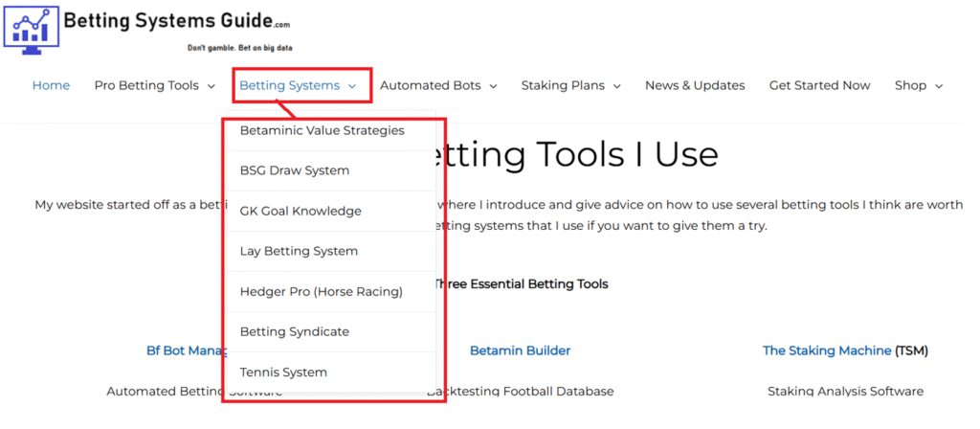Click the Betting Systems Guide logo icon
Image resolution: width=980 pixels, height=429 pixels.
[x=31, y=27]
